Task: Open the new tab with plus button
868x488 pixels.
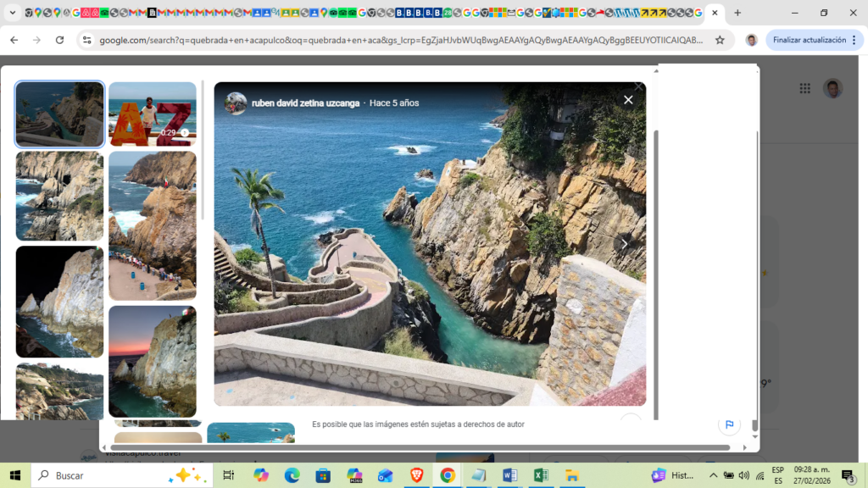Action: (737, 13)
